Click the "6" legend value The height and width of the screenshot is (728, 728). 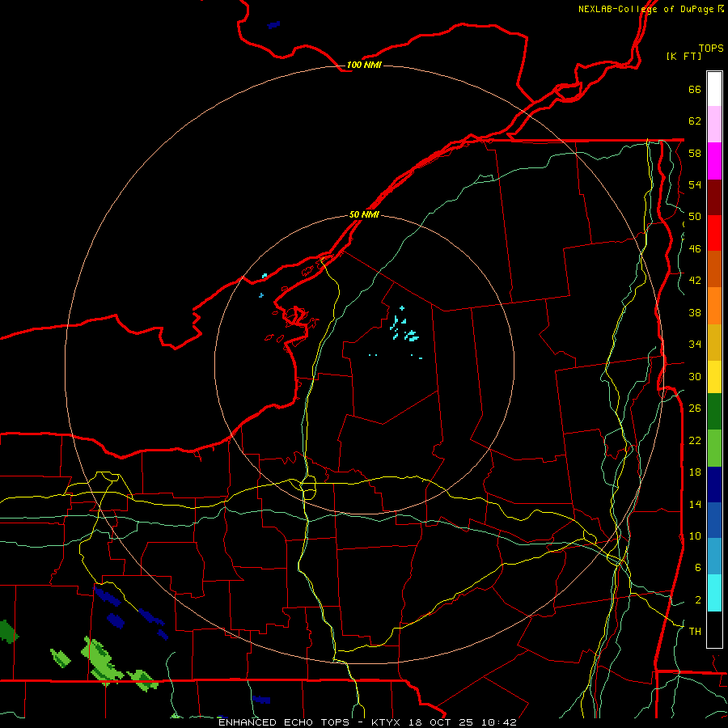click(698, 567)
